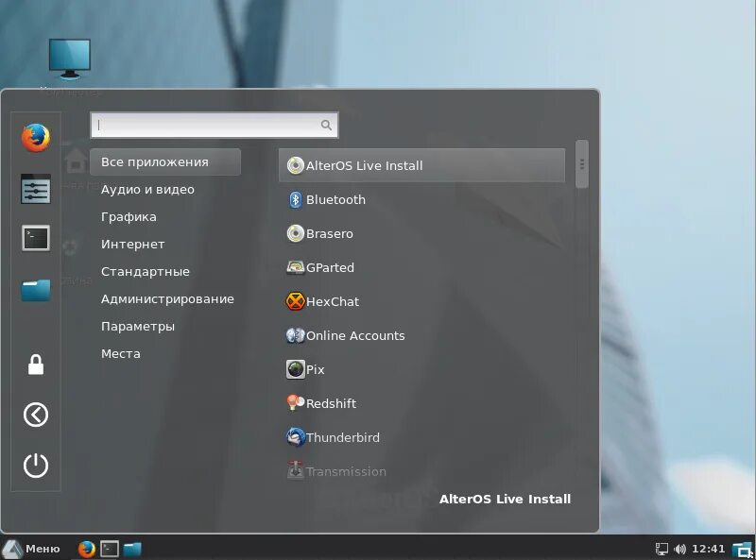This screenshot has width=756, height=560.
Task: Open Terminal from the menu favorites sidebar
Action: tap(36, 238)
